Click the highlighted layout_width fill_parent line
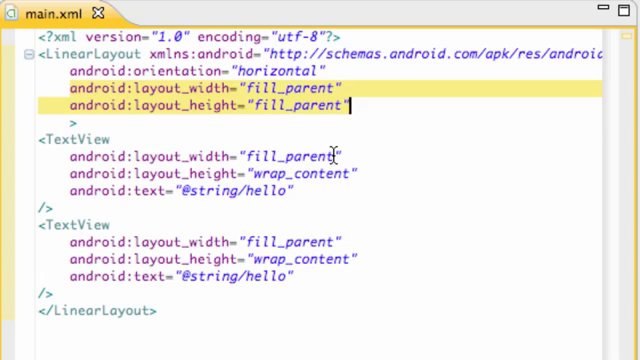 tap(205, 88)
